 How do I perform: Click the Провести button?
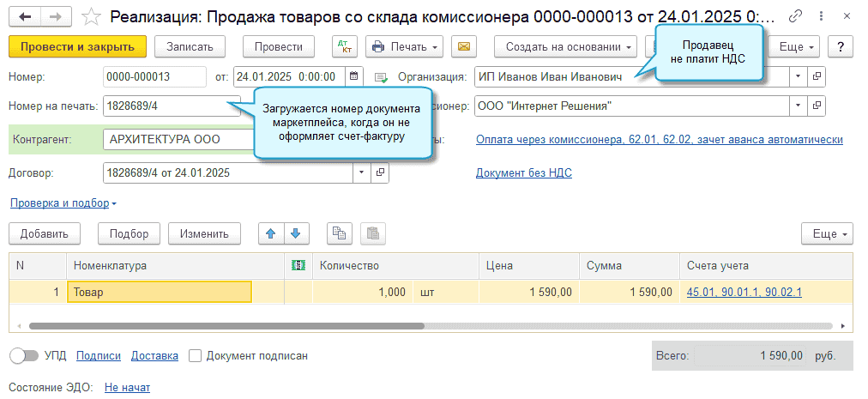pos(279,46)
